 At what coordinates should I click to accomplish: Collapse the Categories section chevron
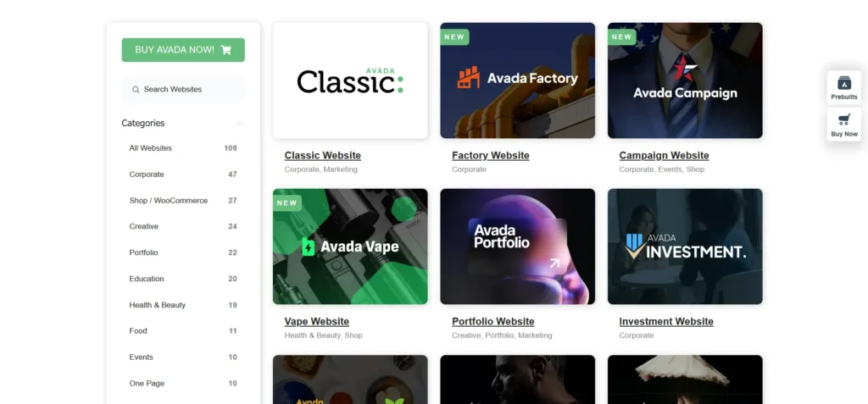pyautogui.click(x=240, y=124)
